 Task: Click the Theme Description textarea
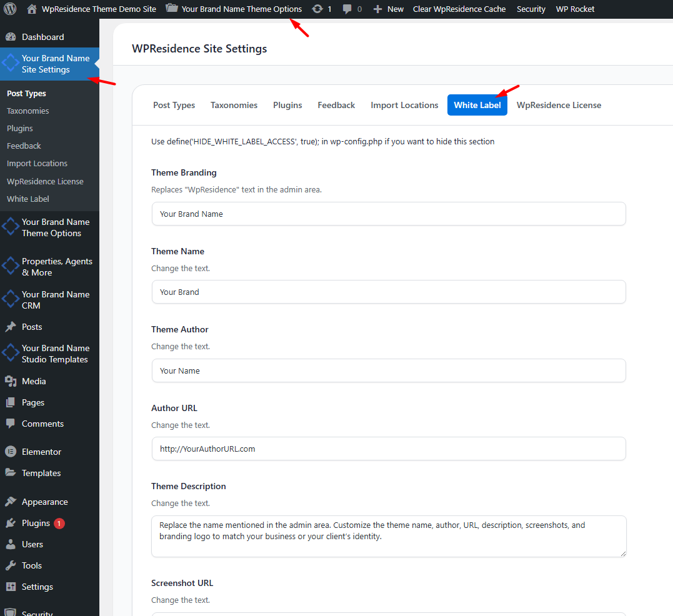tap(389, 536)
